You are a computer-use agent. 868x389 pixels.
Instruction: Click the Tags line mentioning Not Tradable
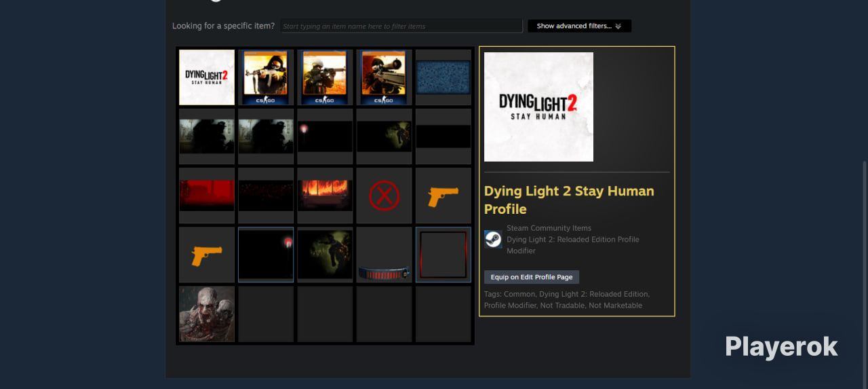click(567, 299)
